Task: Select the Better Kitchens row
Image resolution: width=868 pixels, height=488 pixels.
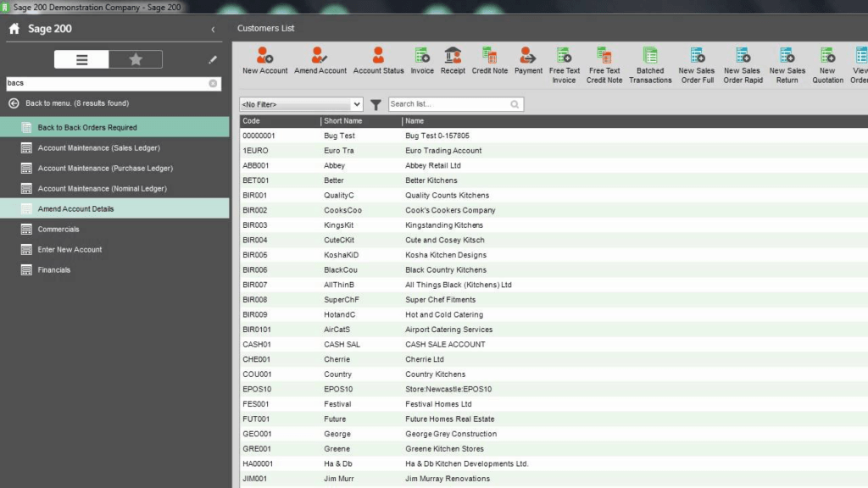Action: (554, 180)
